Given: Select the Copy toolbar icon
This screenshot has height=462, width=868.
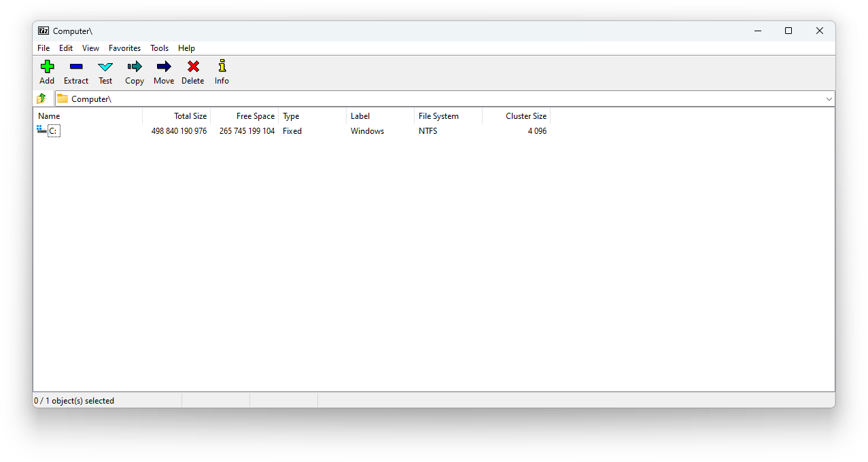Looking at the screenshot, I should 135,67.
